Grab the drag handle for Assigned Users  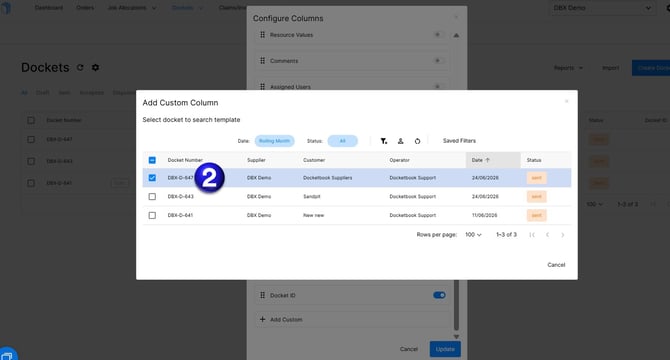pyautogui.click(x=262, y=87)
